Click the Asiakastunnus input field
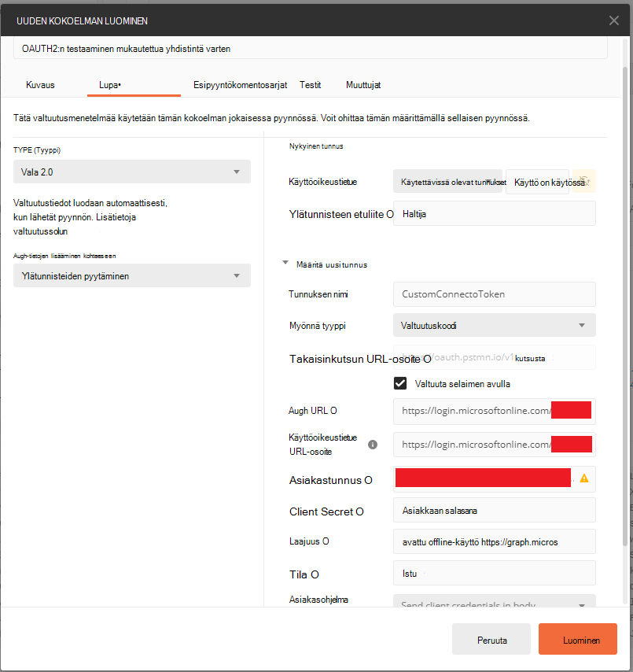Viewport: 633px width, 672px height. (495, 478)
